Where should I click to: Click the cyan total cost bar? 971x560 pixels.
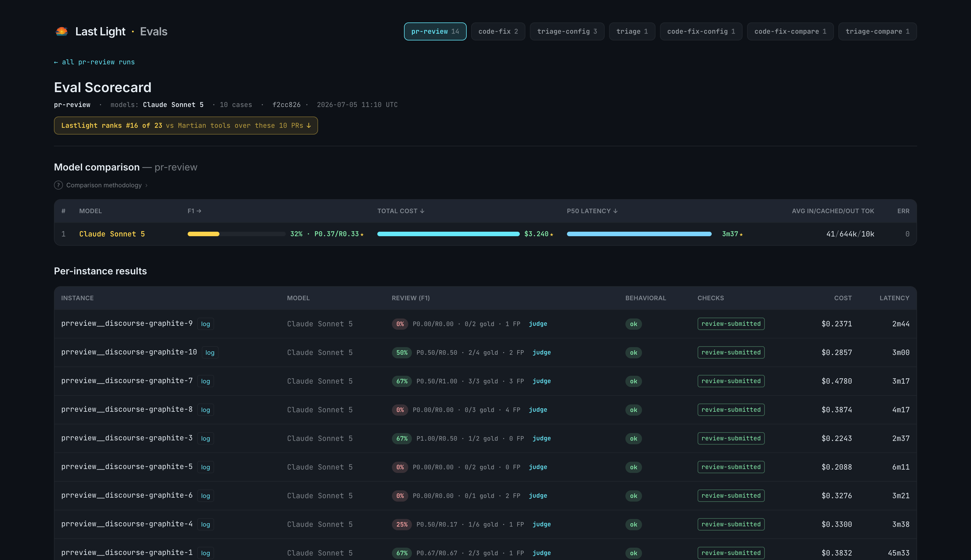click(x=448, y=234)
